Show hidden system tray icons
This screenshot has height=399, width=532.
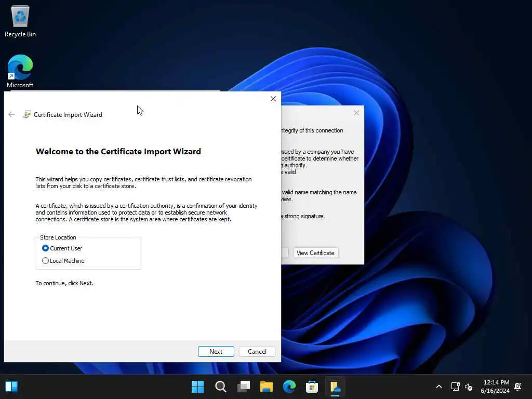tap(438, 387)
